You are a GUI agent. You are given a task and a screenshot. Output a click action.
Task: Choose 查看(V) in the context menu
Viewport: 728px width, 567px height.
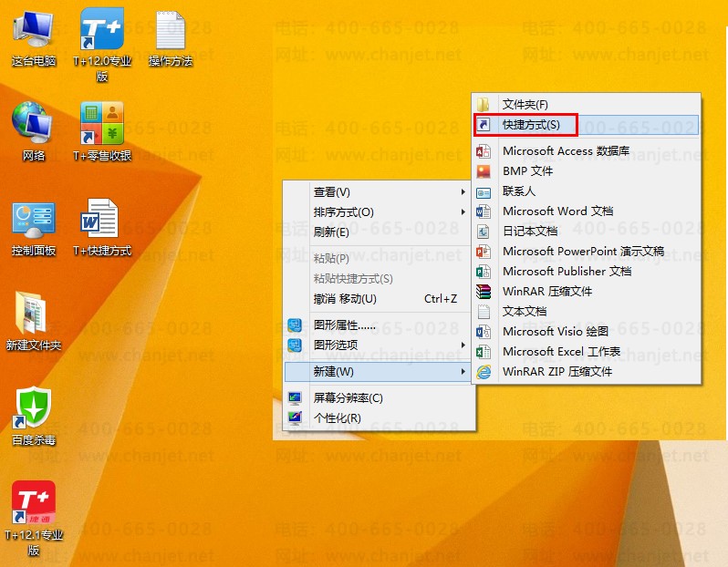pyautogui.click(x=380, y=191)
